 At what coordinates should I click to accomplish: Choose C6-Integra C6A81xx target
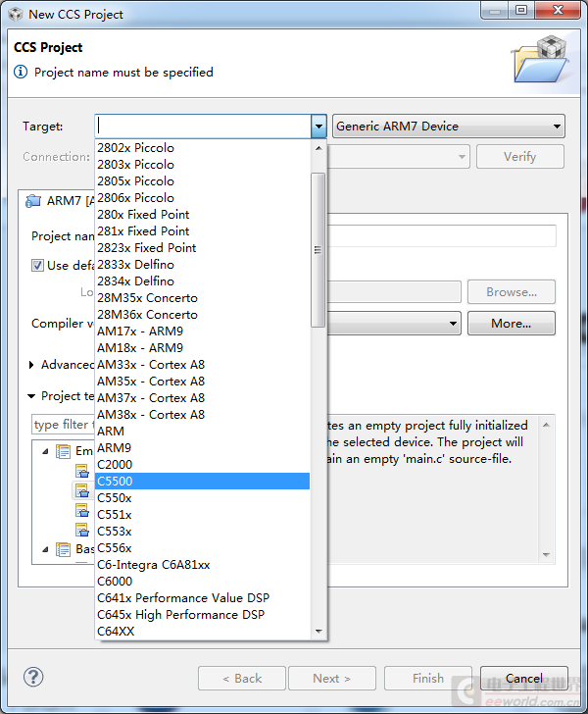[203, 565]
